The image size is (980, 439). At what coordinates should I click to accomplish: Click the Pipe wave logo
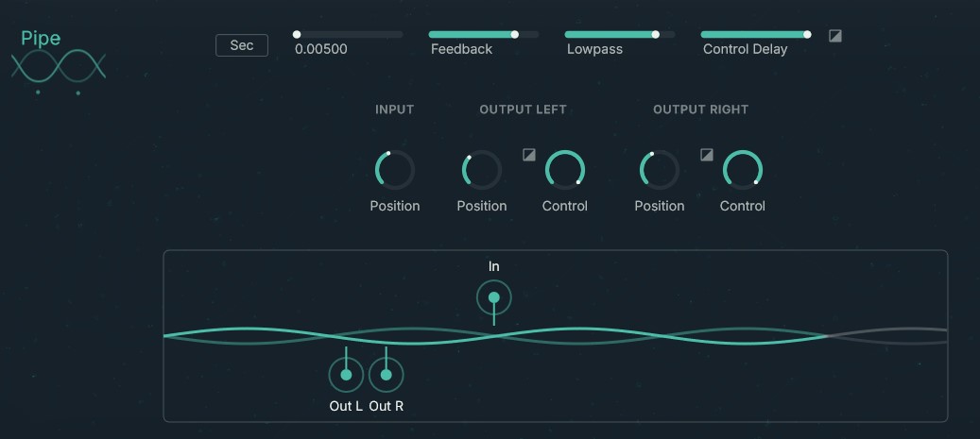coord(59,66)
